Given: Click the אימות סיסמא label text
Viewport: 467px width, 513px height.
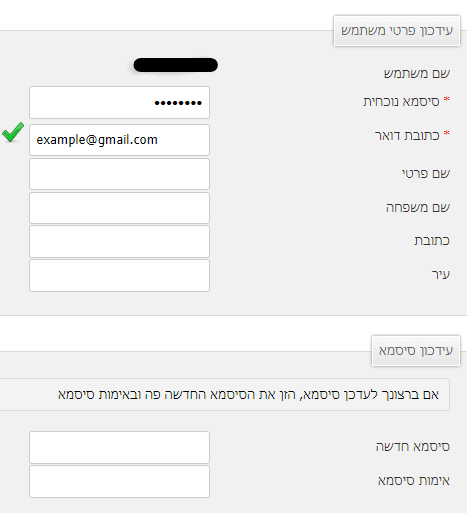Looking at the screenshot, I should tap(414, 481).
